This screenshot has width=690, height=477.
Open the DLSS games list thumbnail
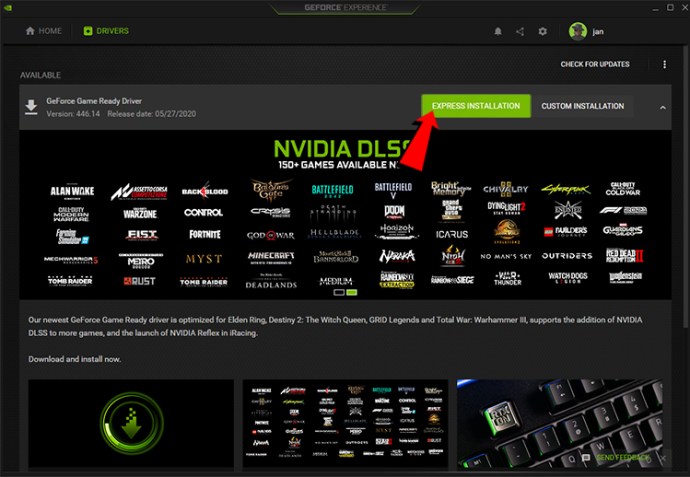(345, 424)
